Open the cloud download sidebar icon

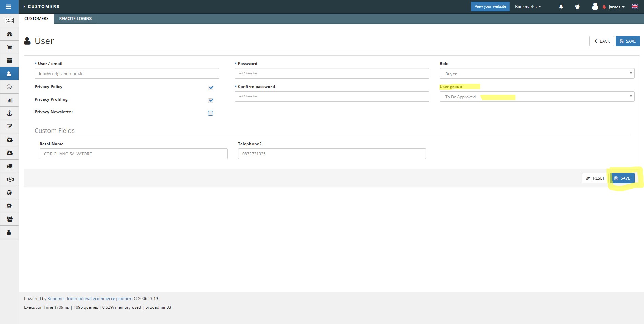pos(9,153)
